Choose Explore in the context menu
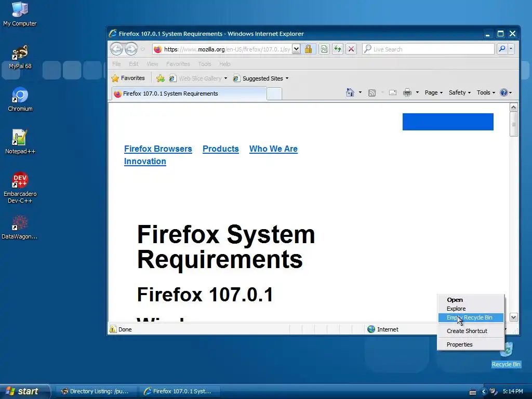This screenshot has height=399, width=532. point(471,309)
